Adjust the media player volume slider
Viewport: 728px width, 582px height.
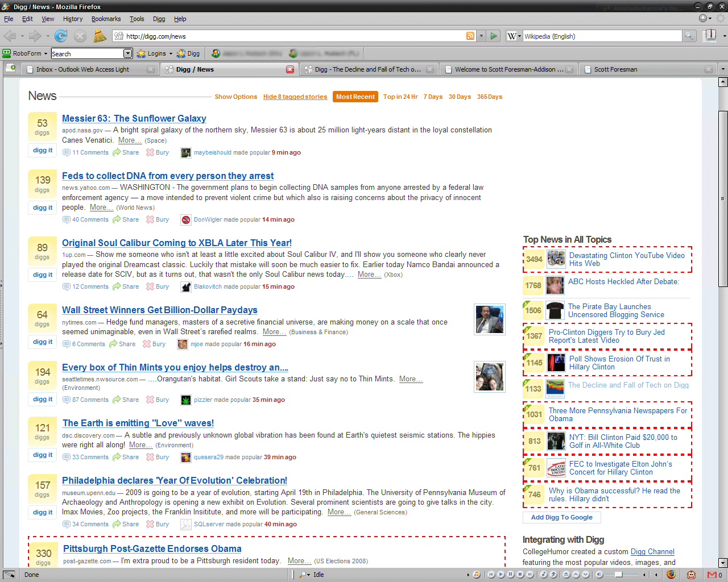618,575
